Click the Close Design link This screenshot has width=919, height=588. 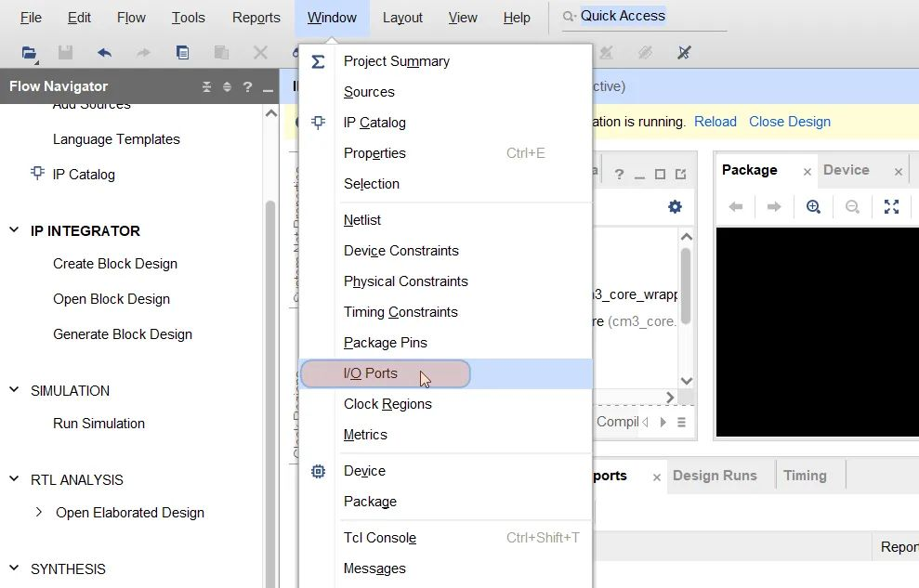(x=790, y=122)
